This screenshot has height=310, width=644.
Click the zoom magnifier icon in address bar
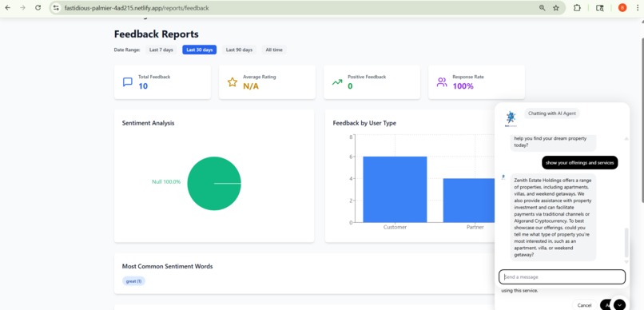point(543,8)
